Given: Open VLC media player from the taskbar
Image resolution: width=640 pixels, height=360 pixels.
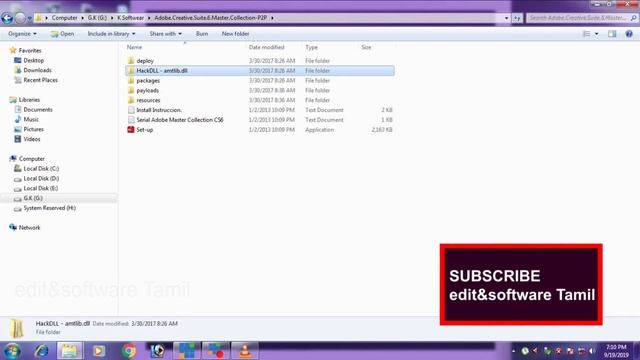Looking at the screenshot, I should click(x=245, y=351).
